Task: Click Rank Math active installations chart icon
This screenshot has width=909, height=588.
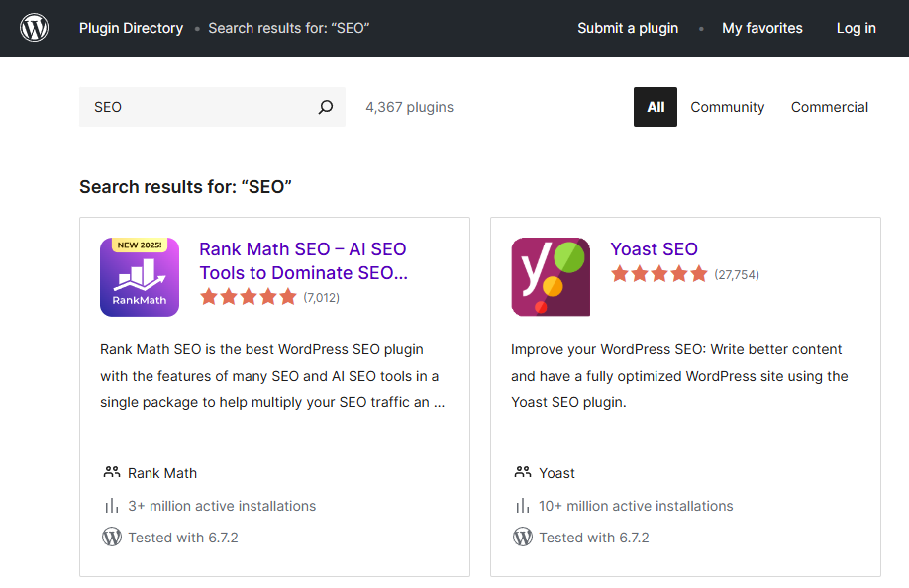Action: 112,506
